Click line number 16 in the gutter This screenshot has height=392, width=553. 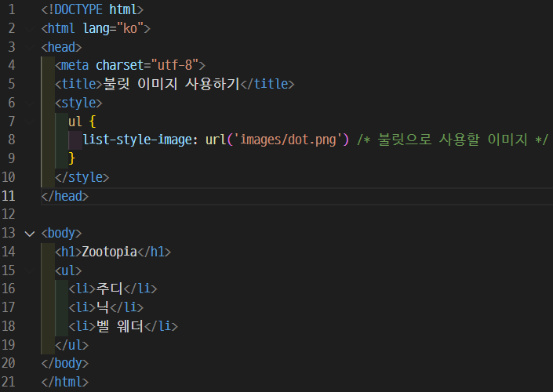(x=9, y=289)
